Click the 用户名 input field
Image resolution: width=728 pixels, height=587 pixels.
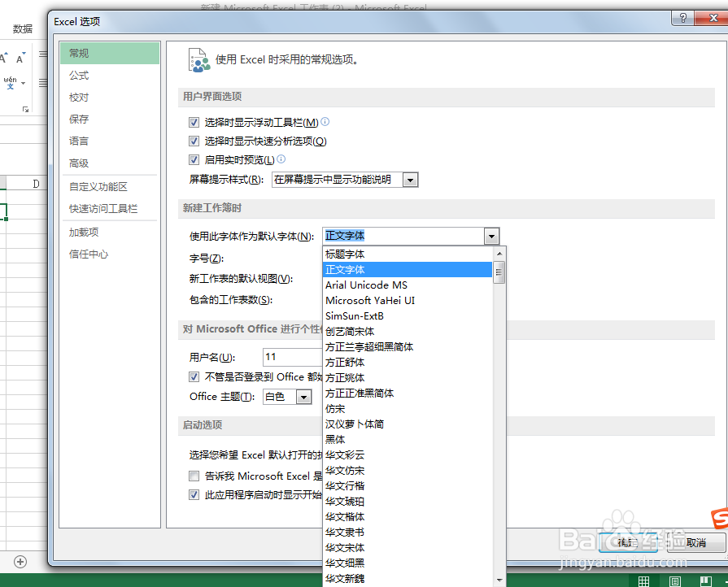tap(293, 357)
